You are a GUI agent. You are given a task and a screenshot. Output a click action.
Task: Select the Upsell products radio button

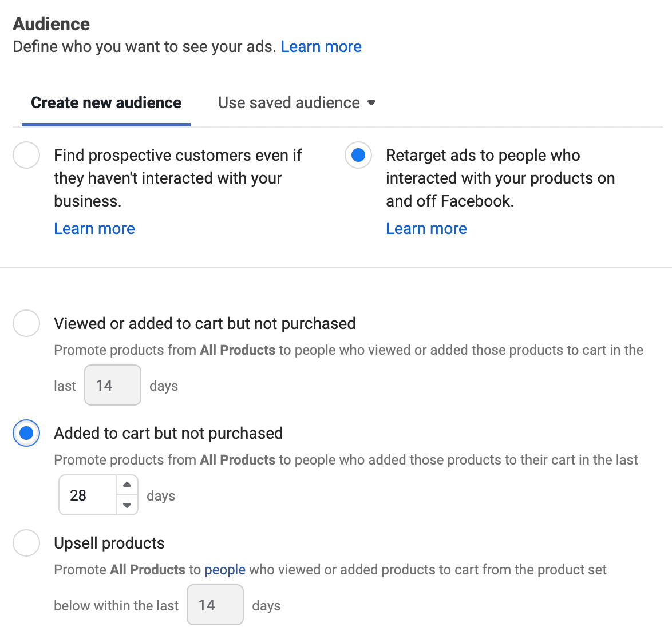(26, 543)
